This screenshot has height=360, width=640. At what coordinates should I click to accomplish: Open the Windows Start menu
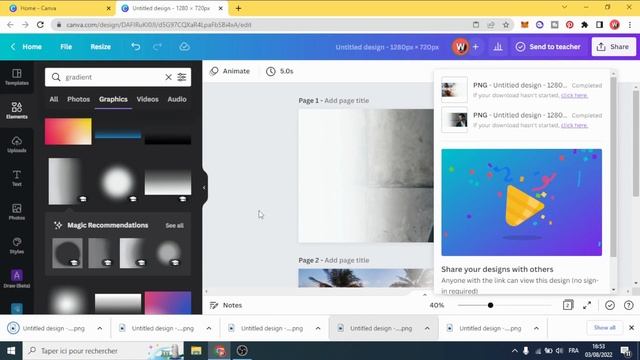pyautogui.click(x=11, y=351)
